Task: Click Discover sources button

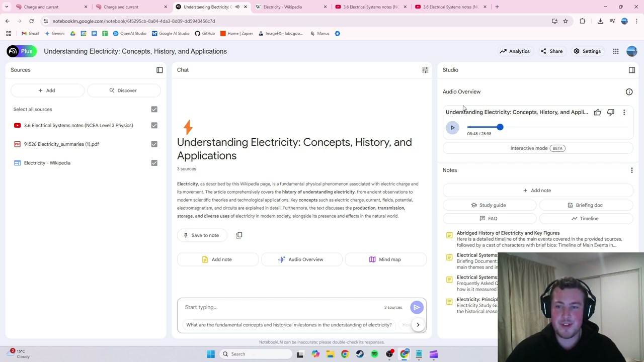Action: [123, 90]
